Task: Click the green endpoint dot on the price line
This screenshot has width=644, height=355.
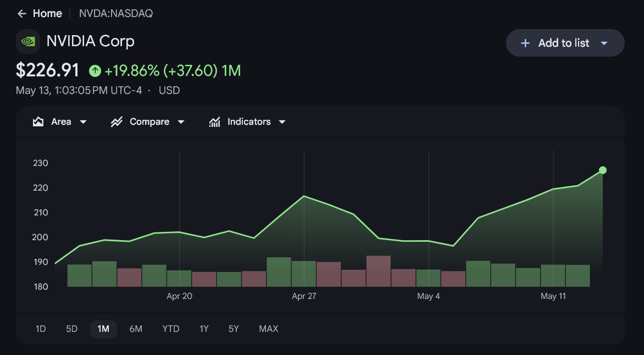Action: (603, 170)
